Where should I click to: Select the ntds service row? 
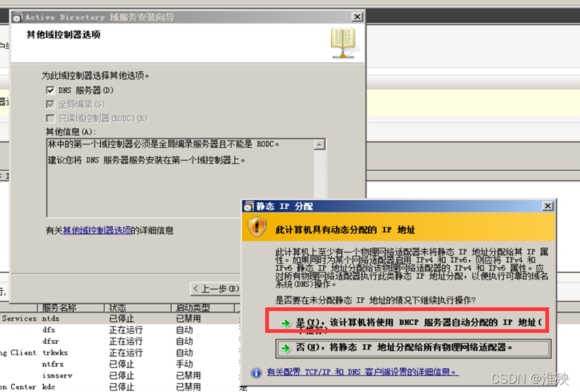120,318
